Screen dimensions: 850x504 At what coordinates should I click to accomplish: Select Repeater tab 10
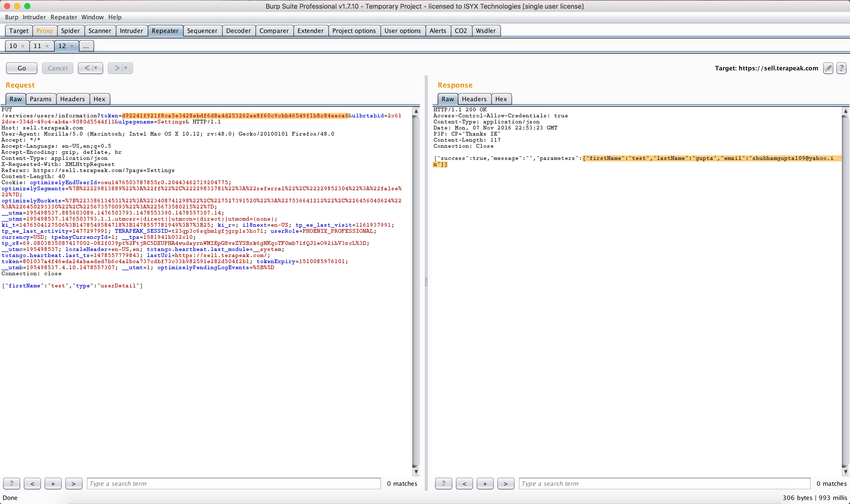coord(13,46)
